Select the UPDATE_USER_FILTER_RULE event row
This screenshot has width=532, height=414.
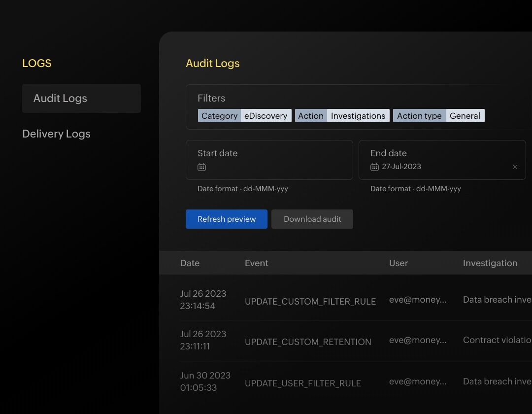coord(302,383)
